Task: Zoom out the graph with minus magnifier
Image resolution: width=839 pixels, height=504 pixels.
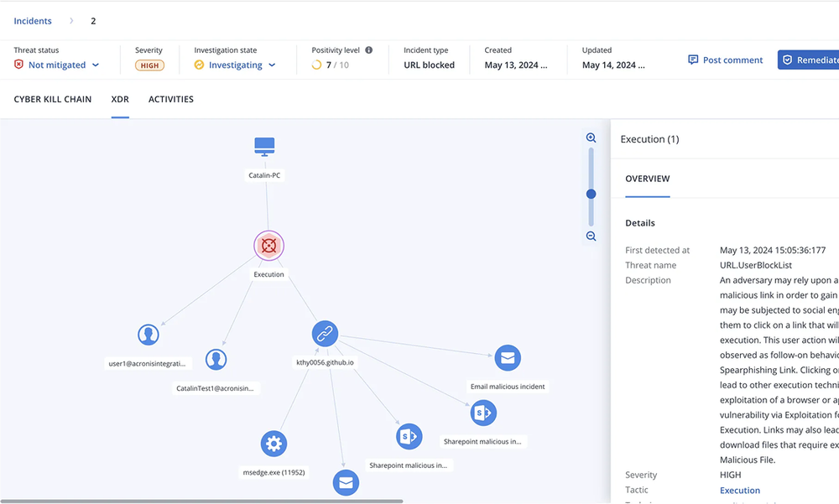Action: 591,236
